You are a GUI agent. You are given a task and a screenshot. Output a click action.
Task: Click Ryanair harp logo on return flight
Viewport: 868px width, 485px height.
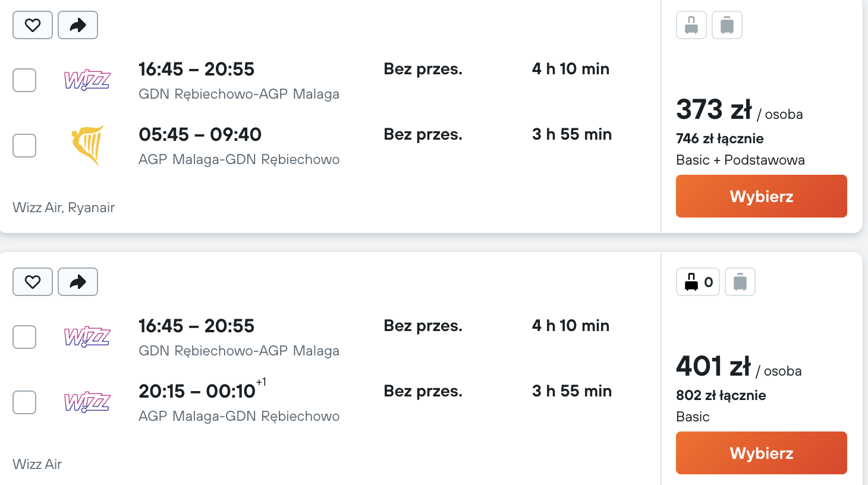88,145
